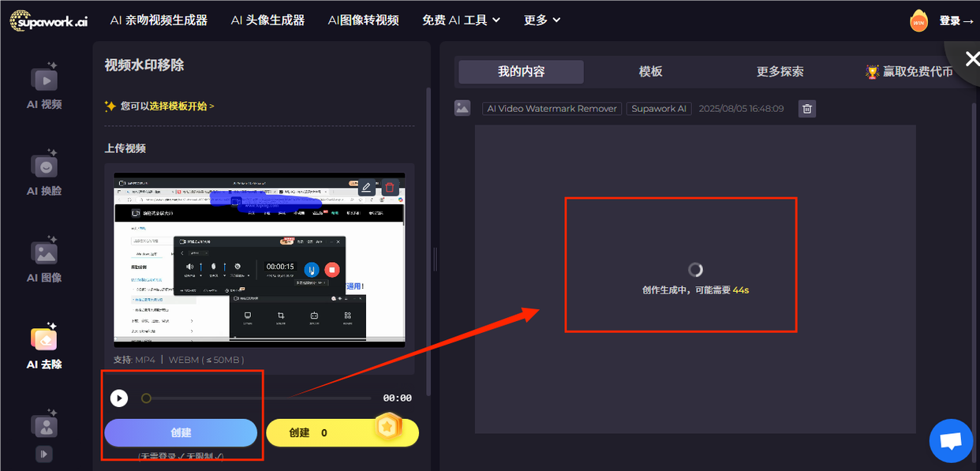
Task: Click AI Video Watermark Remover tag
Action: coord(552,109)
